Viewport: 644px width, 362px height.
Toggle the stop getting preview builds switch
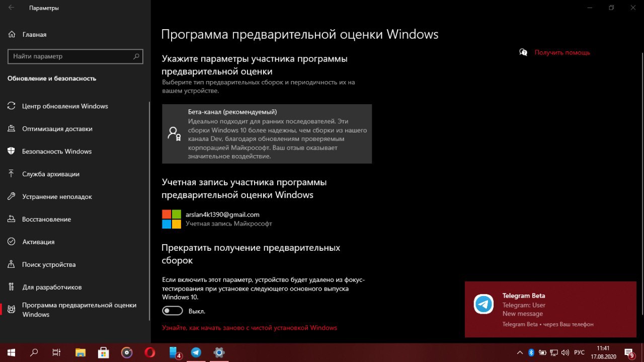click(x=173, y=311)
